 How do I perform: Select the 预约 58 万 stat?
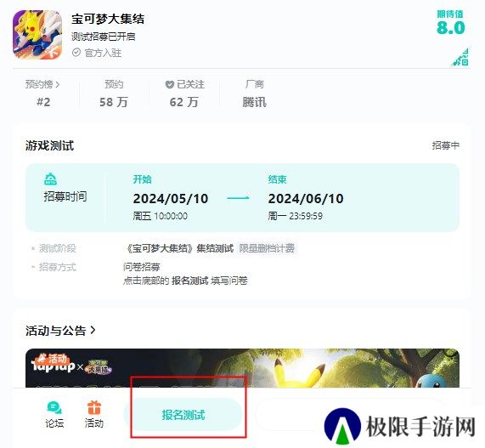(x=114, y=94)
